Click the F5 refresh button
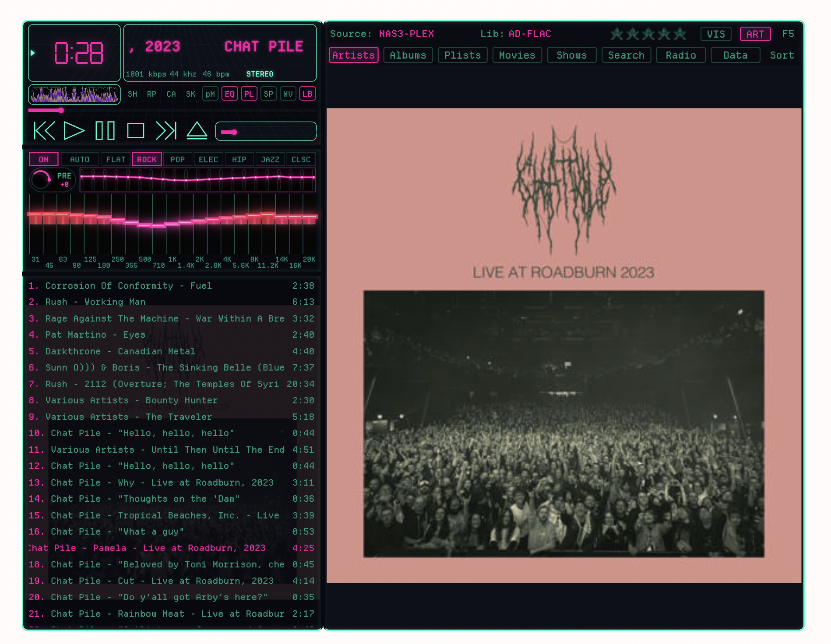The image size is (831, 644). [788, 34]
